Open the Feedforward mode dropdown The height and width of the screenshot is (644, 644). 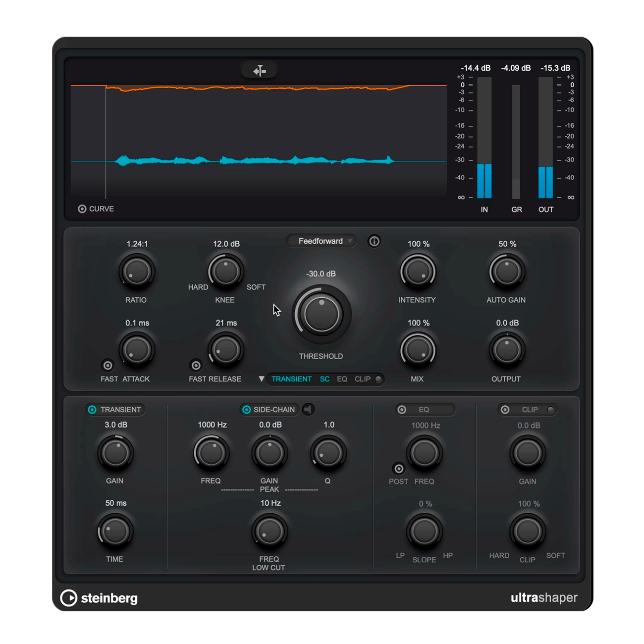click(x=321, y=241)
